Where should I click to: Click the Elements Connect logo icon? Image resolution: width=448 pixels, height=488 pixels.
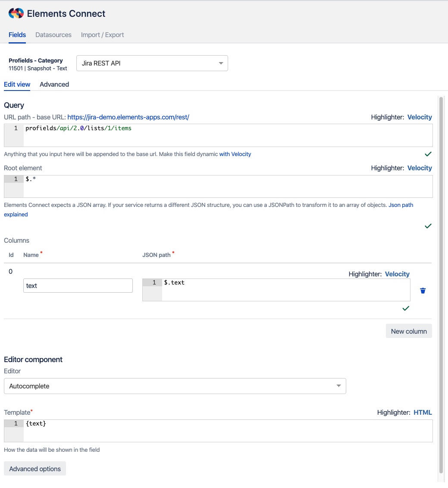coord(16,13)
